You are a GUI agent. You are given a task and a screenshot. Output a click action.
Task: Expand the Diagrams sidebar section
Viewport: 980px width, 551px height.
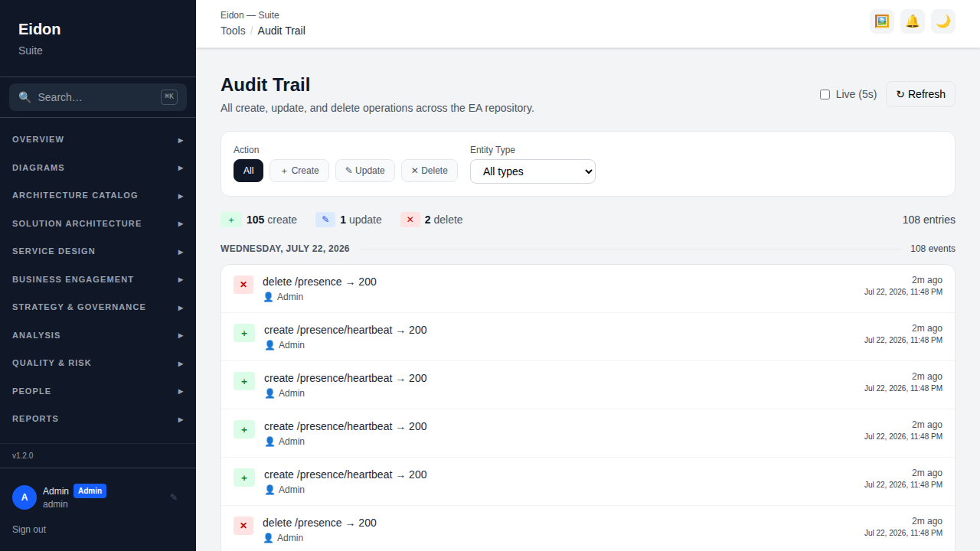click(x=98, y=168)
